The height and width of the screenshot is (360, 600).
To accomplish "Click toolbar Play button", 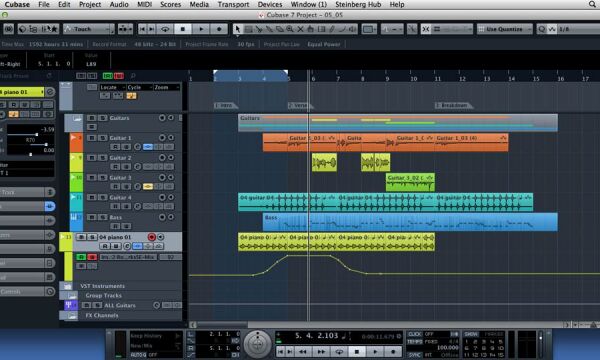I will point(201,29).
